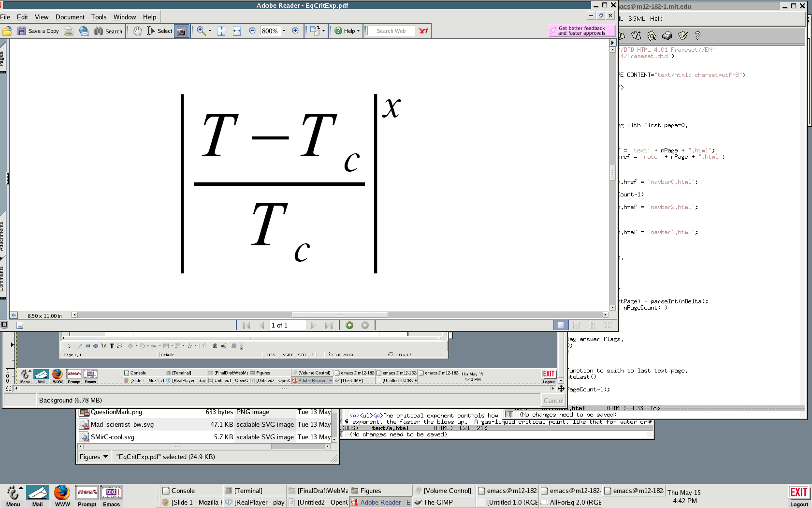Screen dimensions: 812x508
Task: Open the SGML menu in emacs
Action: (637, 19)
